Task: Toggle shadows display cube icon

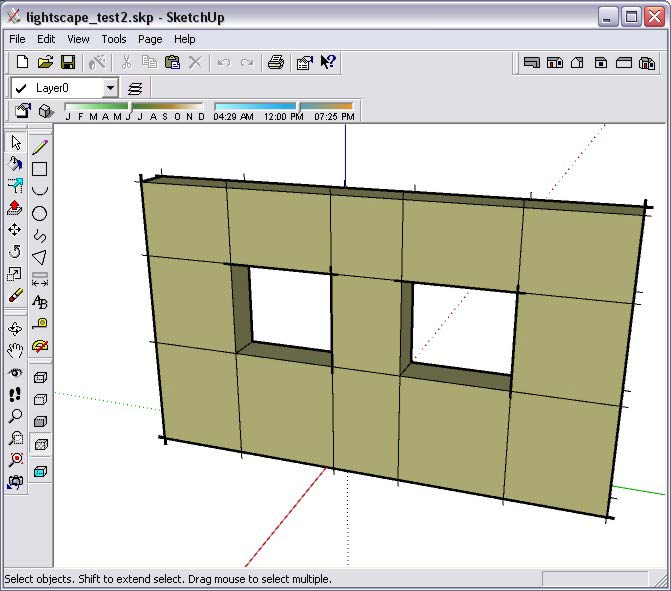Action: [46, 111]
